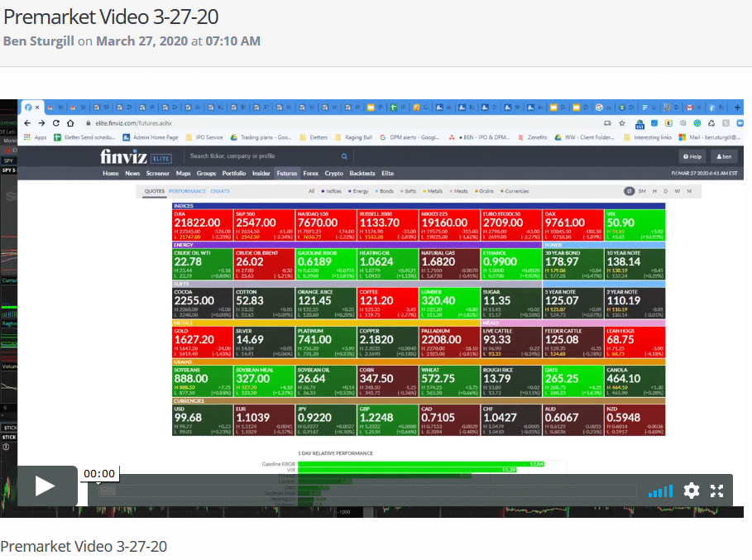Reload the page with refresh icon
752x560 pixels.
(x=56, y=123)
